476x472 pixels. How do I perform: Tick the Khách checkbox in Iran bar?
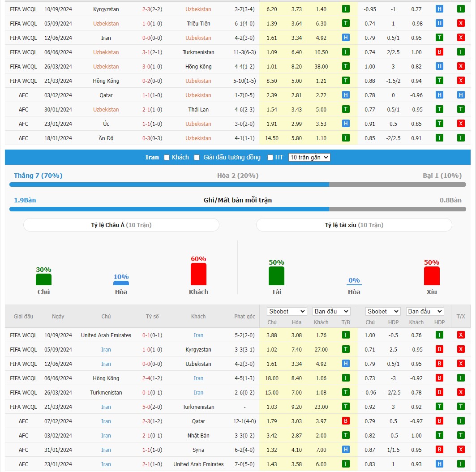[x=167, y=158]
